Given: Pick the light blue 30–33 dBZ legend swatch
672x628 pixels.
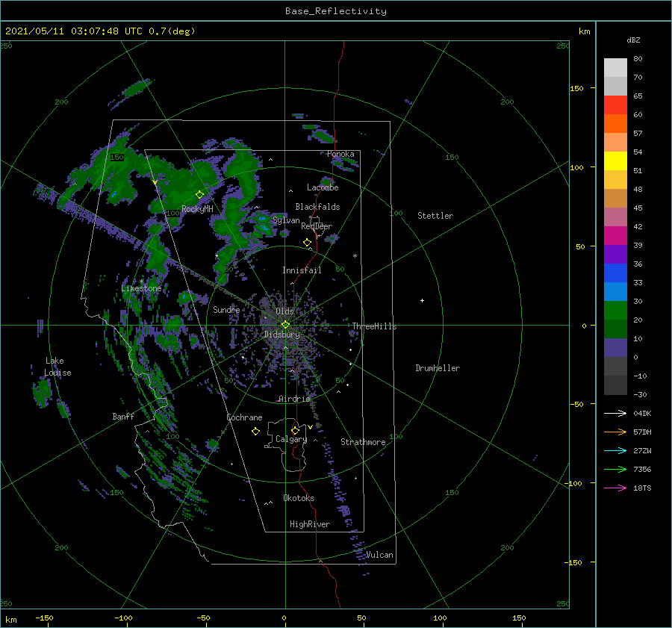Looking at the screenshot, I should (615, 291).
